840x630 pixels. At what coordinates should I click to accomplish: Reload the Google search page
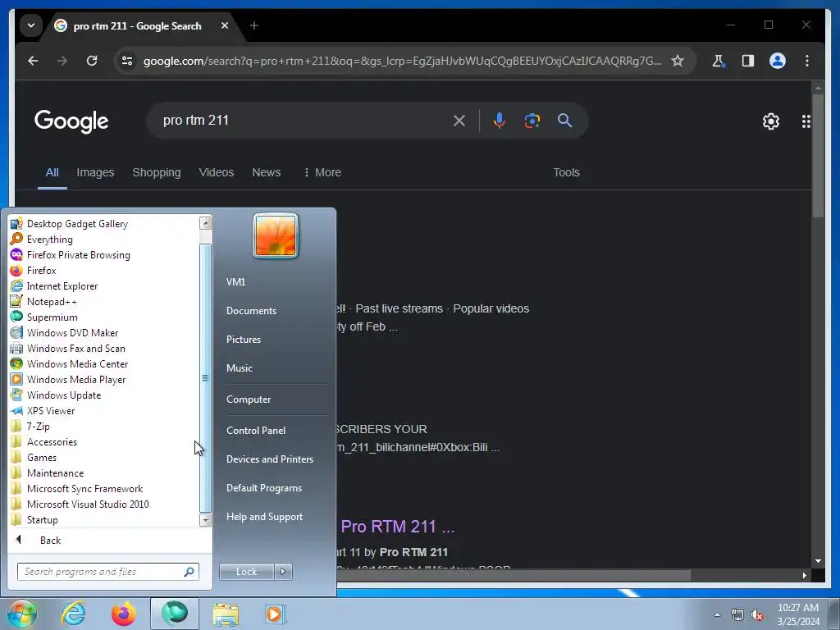click(92, 61)
